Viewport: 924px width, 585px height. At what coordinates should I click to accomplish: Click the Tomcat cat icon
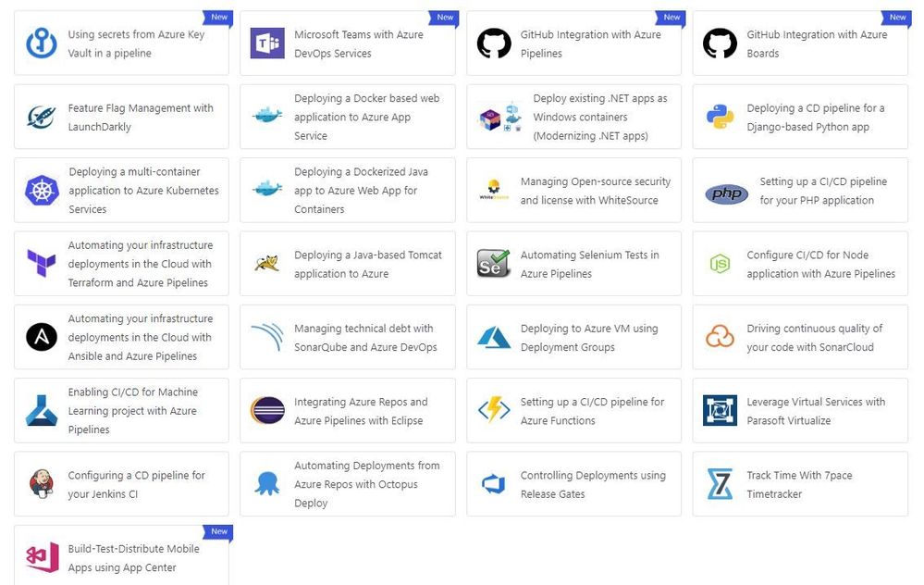coord(267,263)
